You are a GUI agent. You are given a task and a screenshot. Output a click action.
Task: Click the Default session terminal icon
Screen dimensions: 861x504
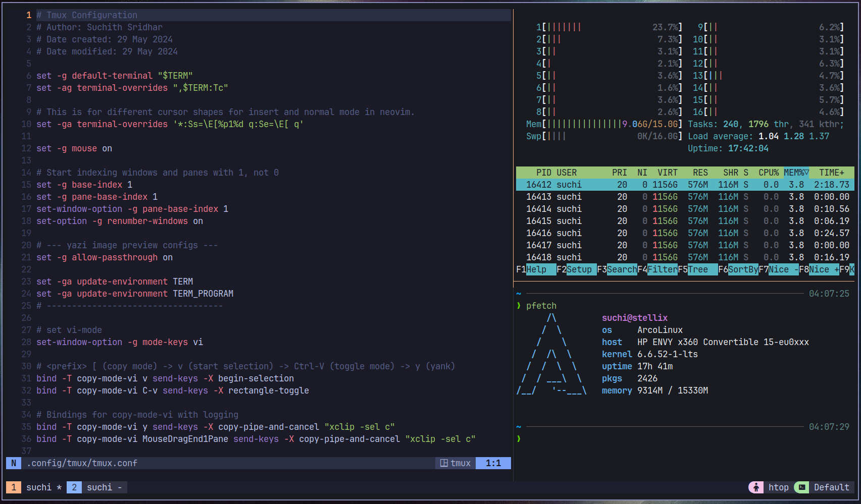click(x=801, y=487)
